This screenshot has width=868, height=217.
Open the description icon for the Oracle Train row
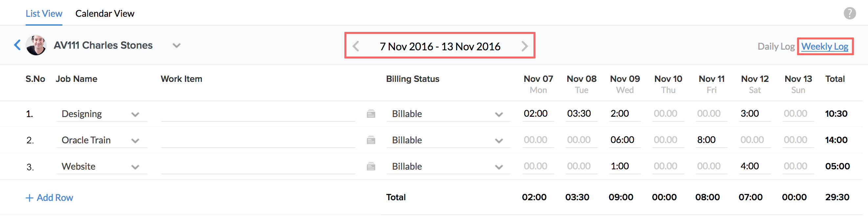point(371,140)
